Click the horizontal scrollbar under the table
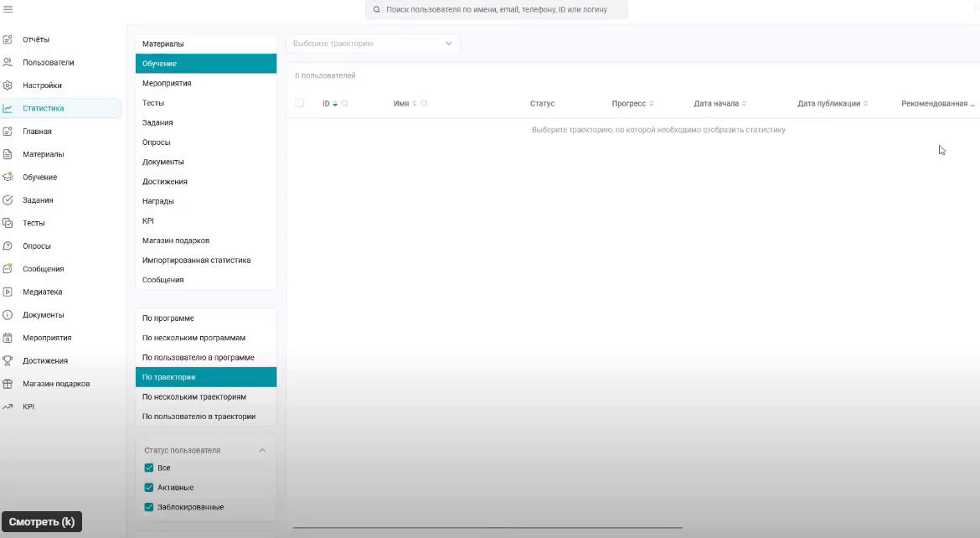The height and width of the screenshot is (538, 980). tap(487, 528)
